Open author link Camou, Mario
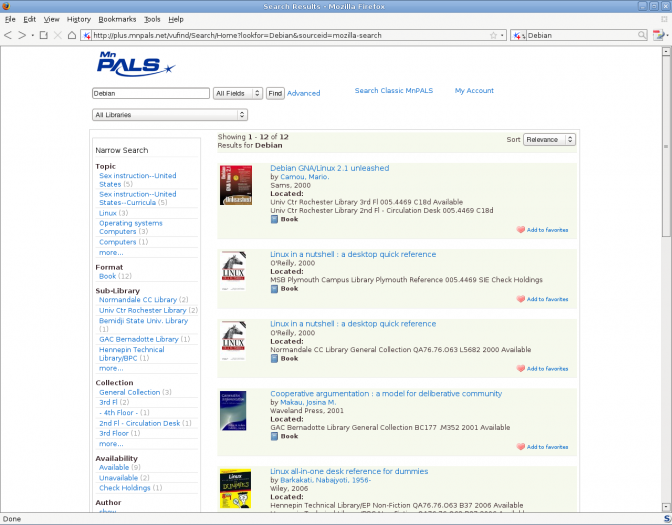Screen dimensions: 672x525 point(305,177)
